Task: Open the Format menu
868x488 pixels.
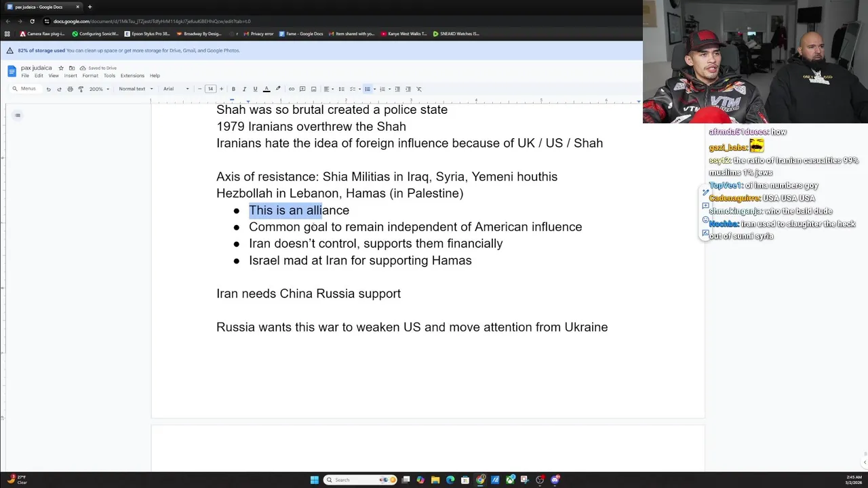Action: (90, 76)
